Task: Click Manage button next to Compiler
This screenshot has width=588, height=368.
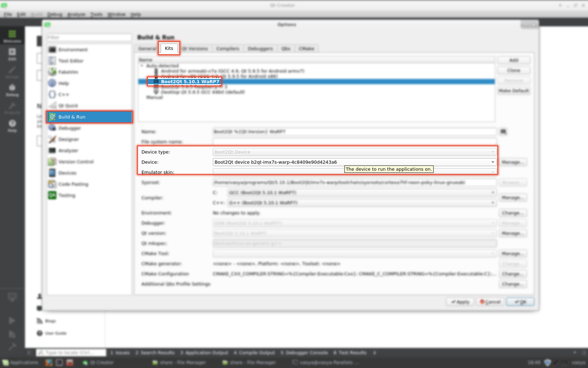Action: tap(513, 198)
